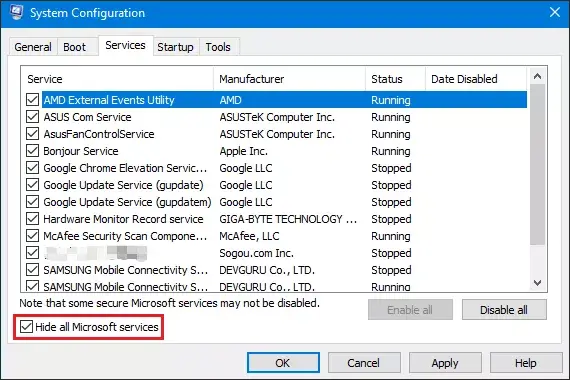Select the Bonjour Service row text

tap(81, 151)
